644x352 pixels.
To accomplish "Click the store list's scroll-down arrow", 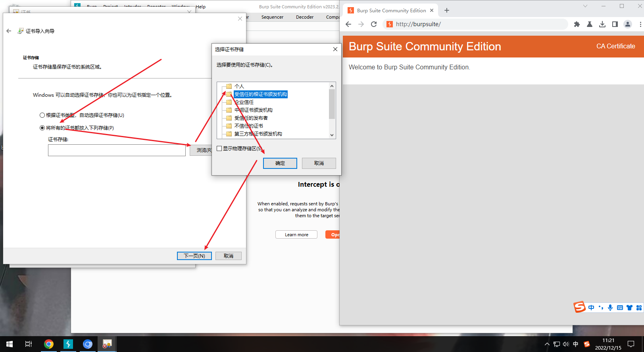I will coord(332,135).
